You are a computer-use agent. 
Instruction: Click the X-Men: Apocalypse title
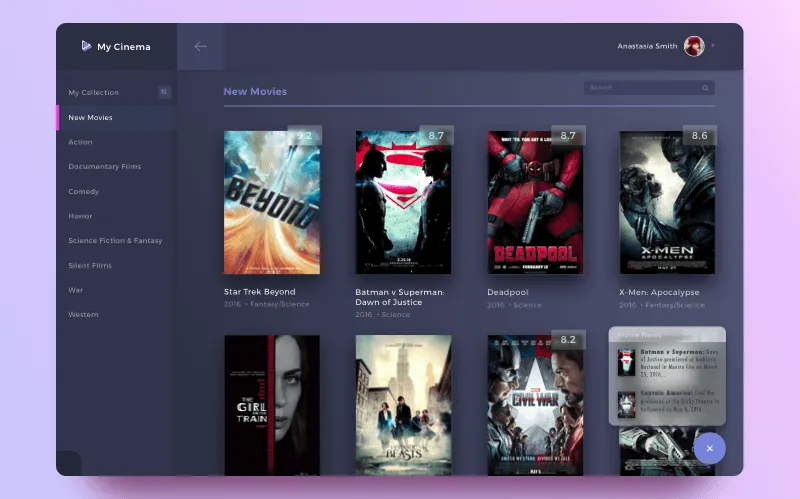tap(659, 292)
